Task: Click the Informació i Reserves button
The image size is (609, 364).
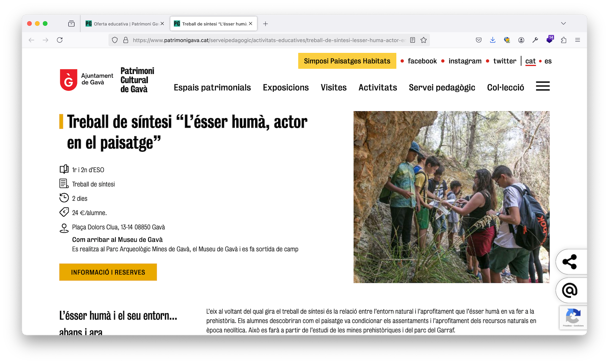Action: (108, 272)
